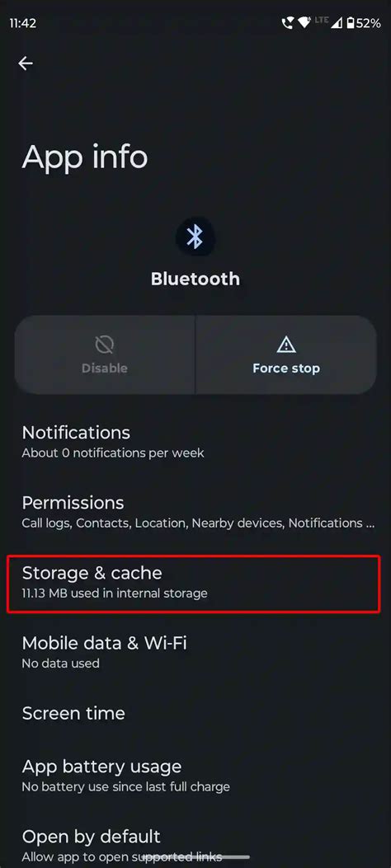
Task: Tap the back arrow icon
Action: [26, 63]
